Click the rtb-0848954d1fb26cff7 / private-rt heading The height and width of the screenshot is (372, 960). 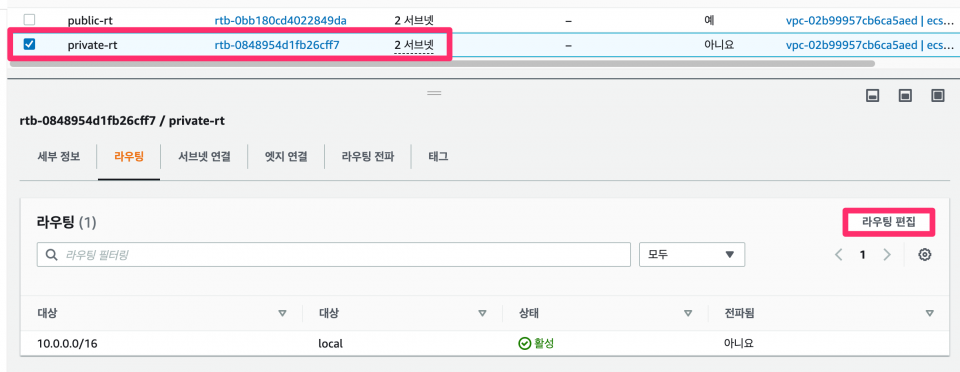[122, 121]
